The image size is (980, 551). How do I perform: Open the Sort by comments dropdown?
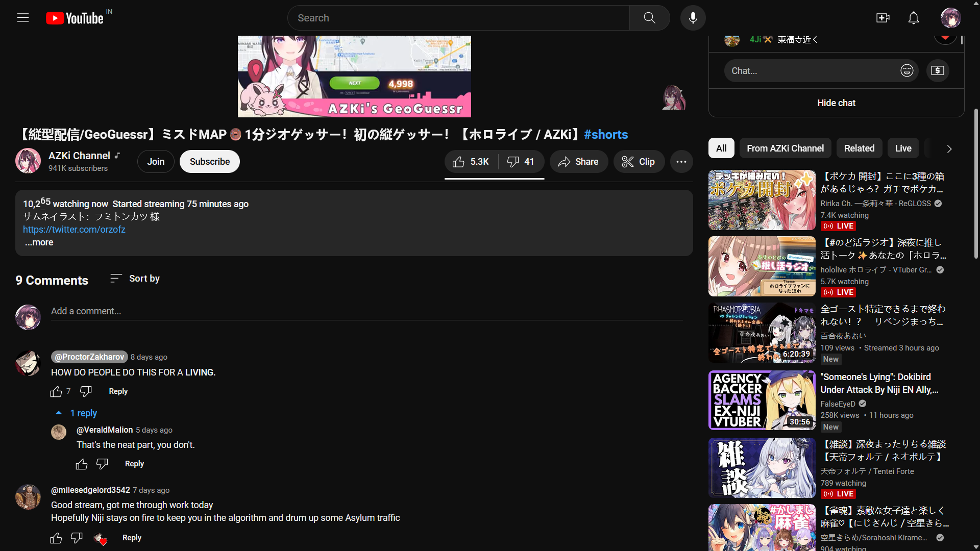coord(135,279)
